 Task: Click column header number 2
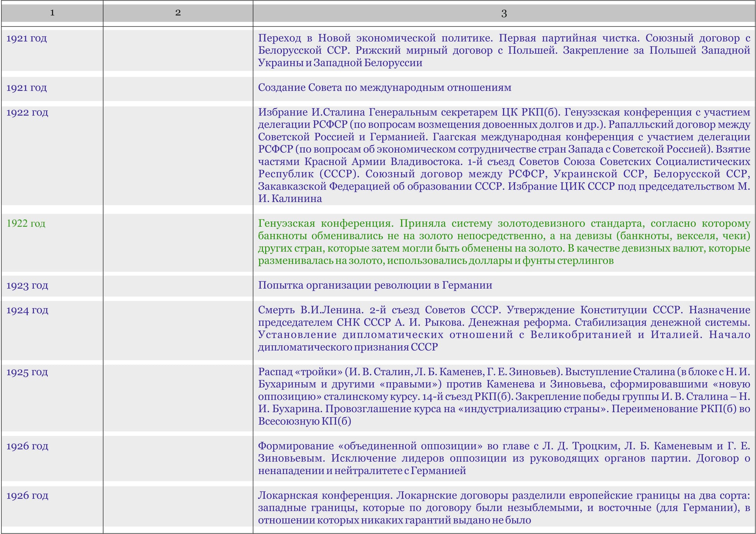[178, 12]
